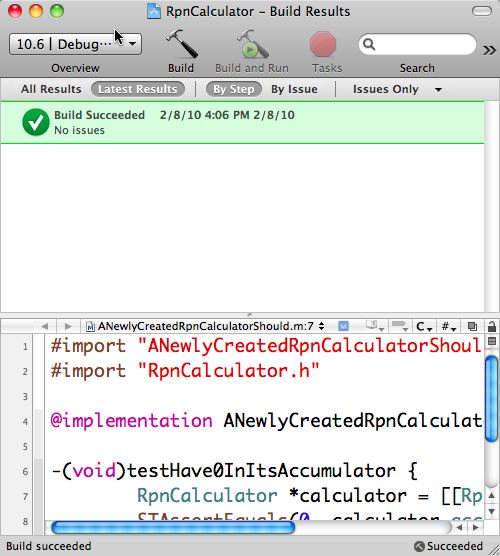Screen dimensions: 500x556
Task: Click the Succeeded status icon
Action: pos(420,546)
